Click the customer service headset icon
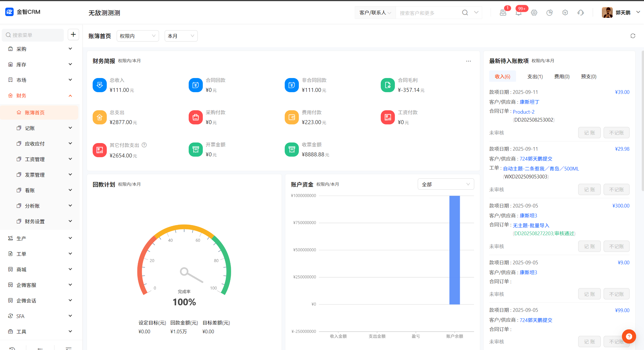Viewport: 644px width, 350px height. coord(581,13)
